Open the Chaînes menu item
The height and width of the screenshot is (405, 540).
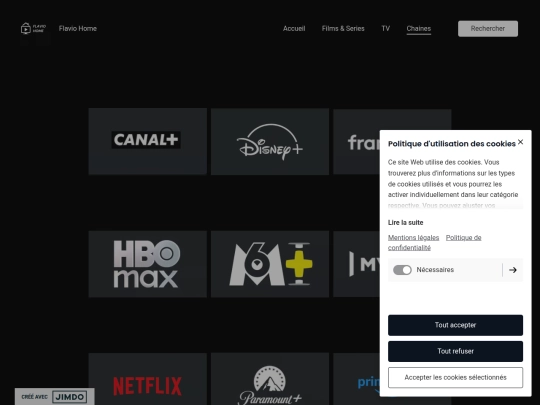[x=419, y=29]
